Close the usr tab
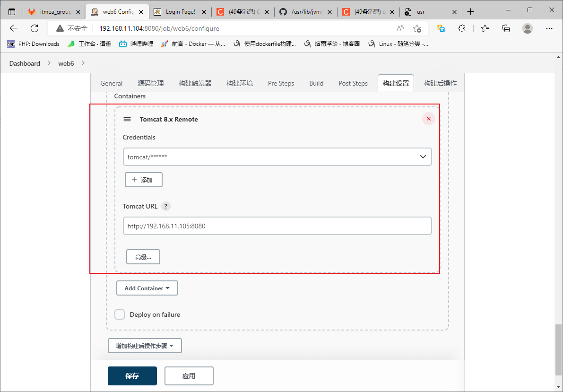This screenshot has width=563, height=392. click(x=454, y=12)
